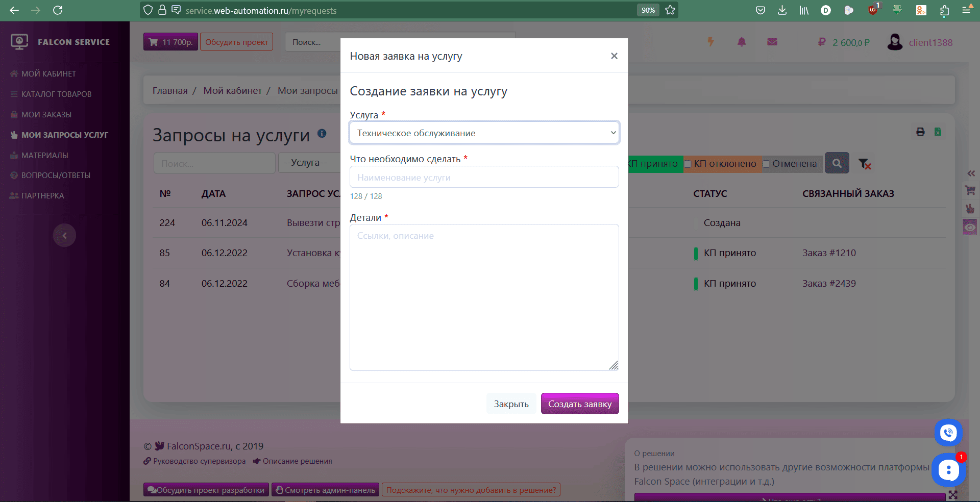
Task: Click the lightning bolt icon in header
Action: coord(710,42)
